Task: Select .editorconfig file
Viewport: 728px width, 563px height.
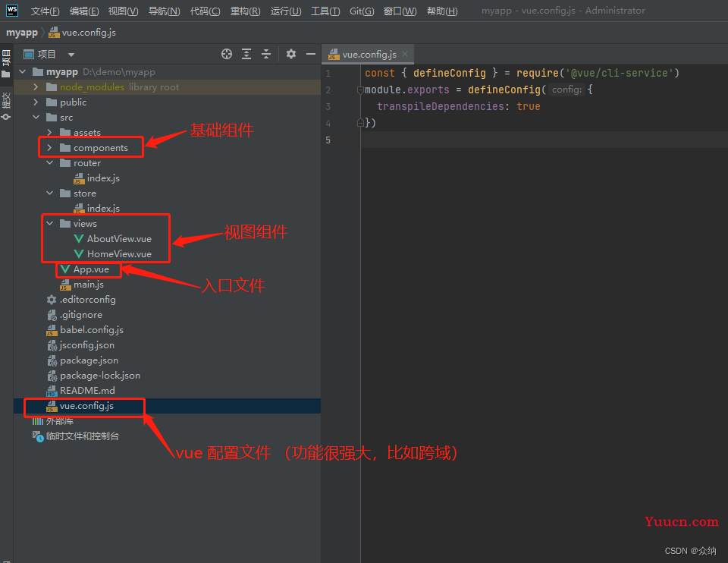Action: click(x=87, y=300)
